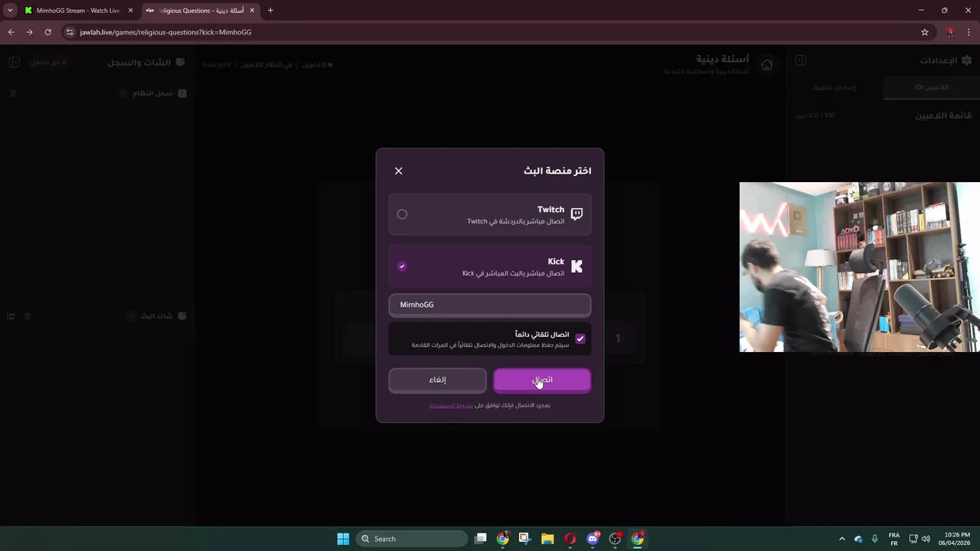Screen dimensions: 980x551
Task: Bookmark this page with star icon
Action: [x=925, y=32]
